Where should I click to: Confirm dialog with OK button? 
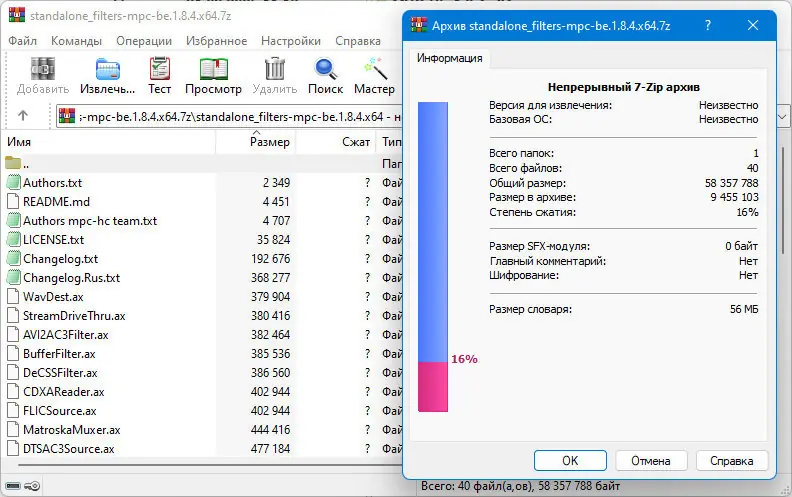(x=570, y=461)
